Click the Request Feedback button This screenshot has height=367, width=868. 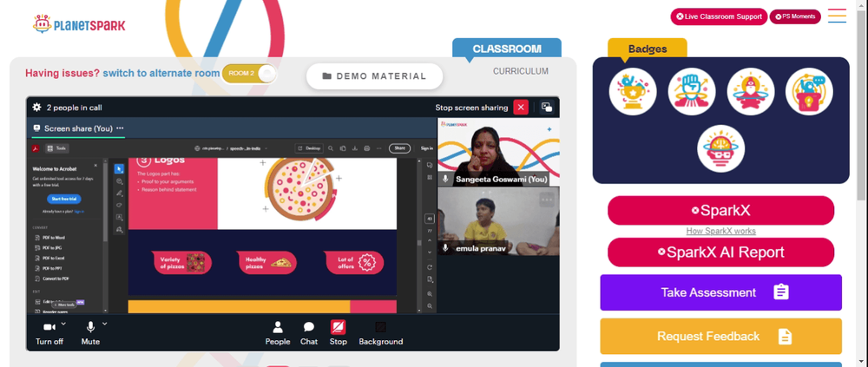tap(720, 336)
